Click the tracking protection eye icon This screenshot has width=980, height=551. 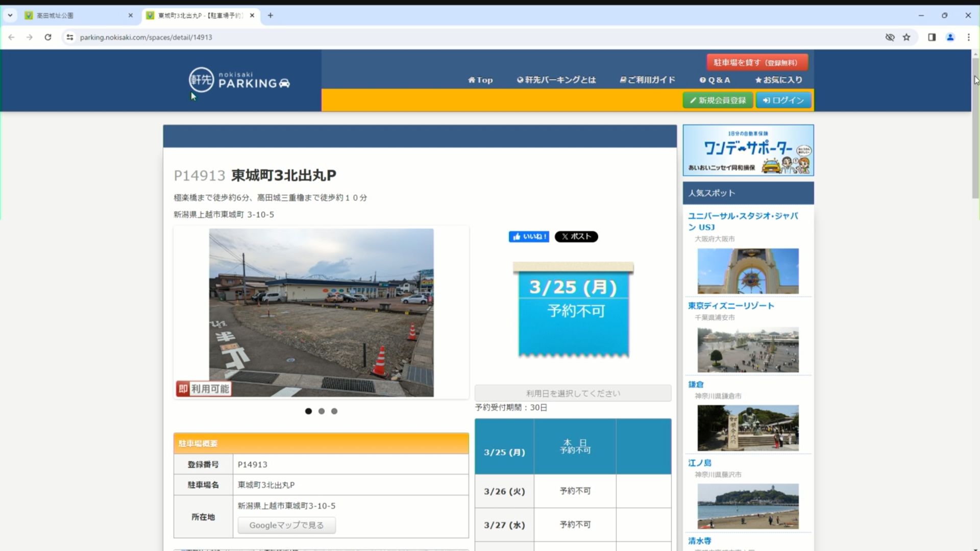(x=890, y=37)
